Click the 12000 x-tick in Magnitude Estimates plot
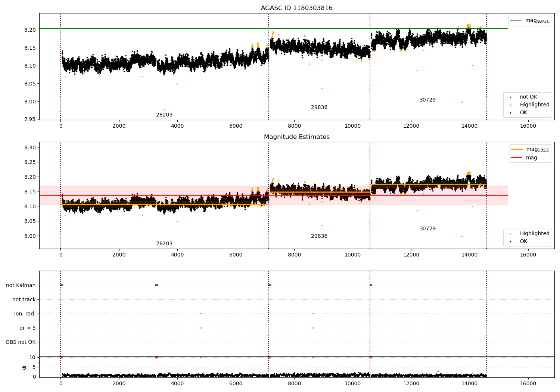Screen dimensions: 560x392 click(x=411, y=255)
